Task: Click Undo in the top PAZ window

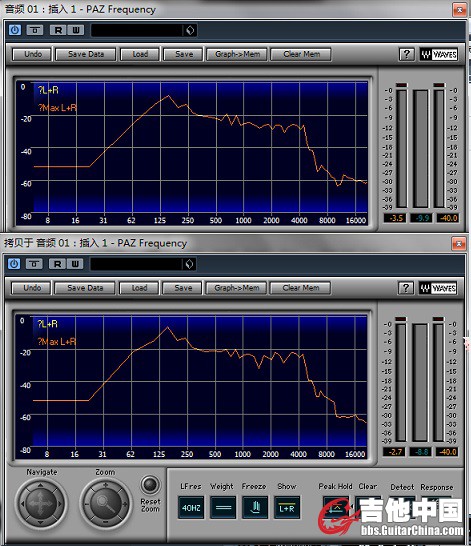Action: [x=32, y=54]
